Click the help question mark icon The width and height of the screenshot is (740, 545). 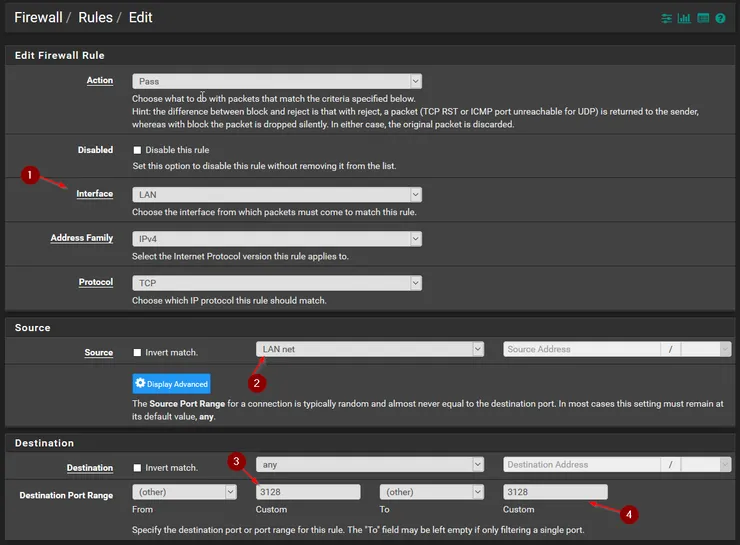pos(721,18)
